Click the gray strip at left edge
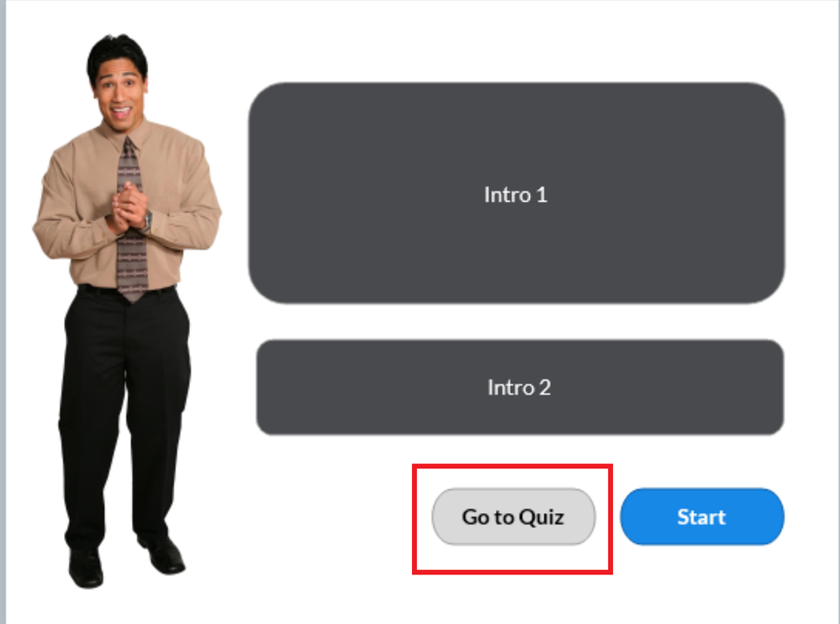The height and width of the screenshot is (624, 840). [x=3, y=312]
